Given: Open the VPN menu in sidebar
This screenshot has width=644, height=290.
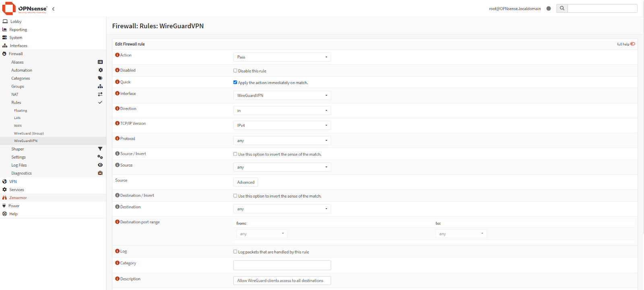Looking at the screenshot, I should pos(13,182).
